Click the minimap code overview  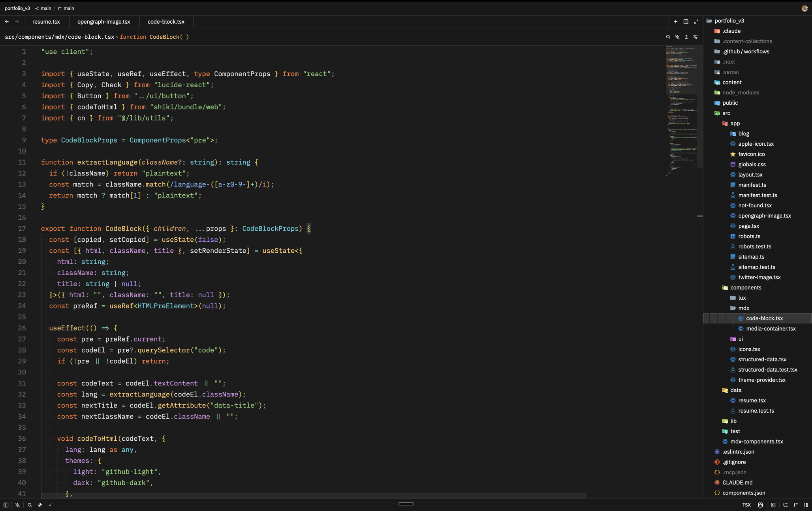point(681,111)
